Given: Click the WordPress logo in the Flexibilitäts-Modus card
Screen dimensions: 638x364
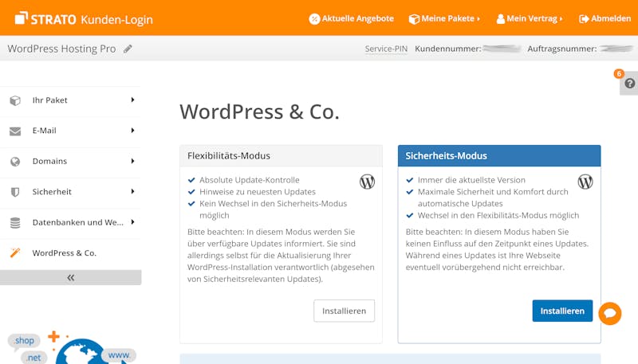Looking at the screenshot, I should point(367,182).
